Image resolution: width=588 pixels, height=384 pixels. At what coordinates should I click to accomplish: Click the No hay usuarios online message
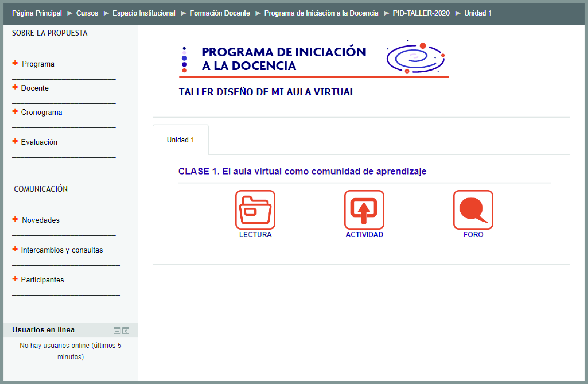point(71,351)
